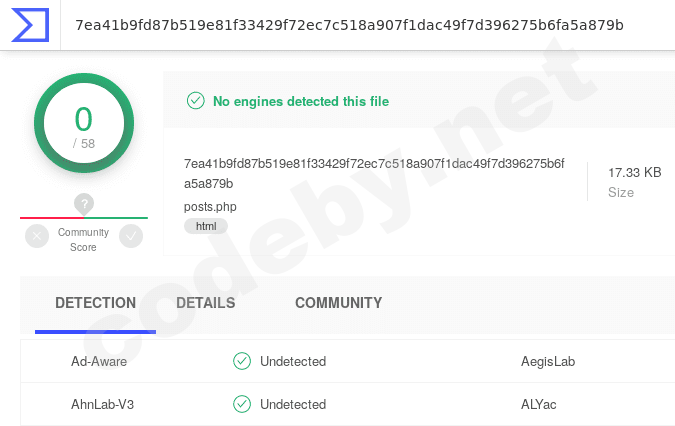The width and height of the screenshot is (675, 426).
Task: Click the Ad-Aware undetected check icon
Action: point(241,361)
